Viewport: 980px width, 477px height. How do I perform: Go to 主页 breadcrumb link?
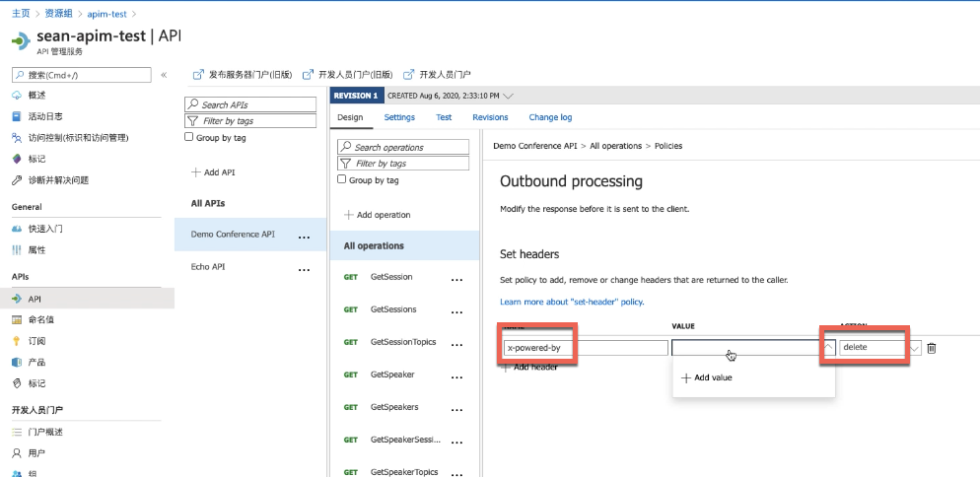coord(21,13)
